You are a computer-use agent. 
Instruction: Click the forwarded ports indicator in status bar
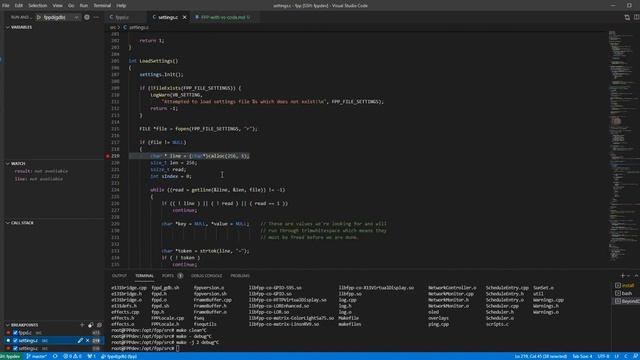91,356
